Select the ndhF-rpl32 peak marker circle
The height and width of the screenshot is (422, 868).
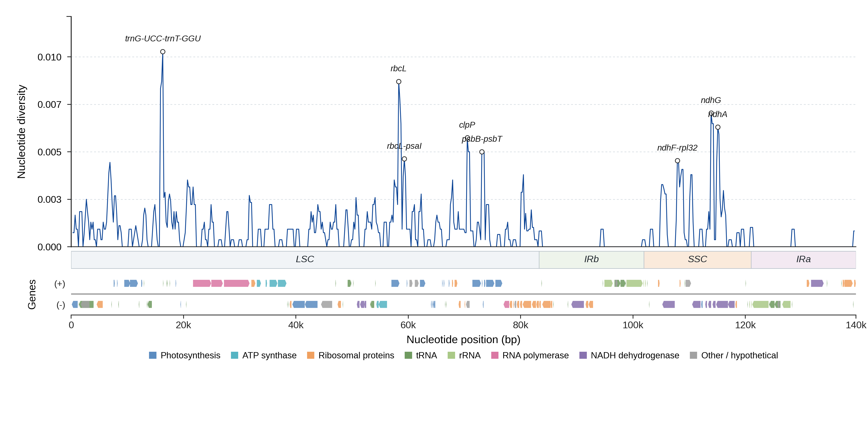coord(677,161)
